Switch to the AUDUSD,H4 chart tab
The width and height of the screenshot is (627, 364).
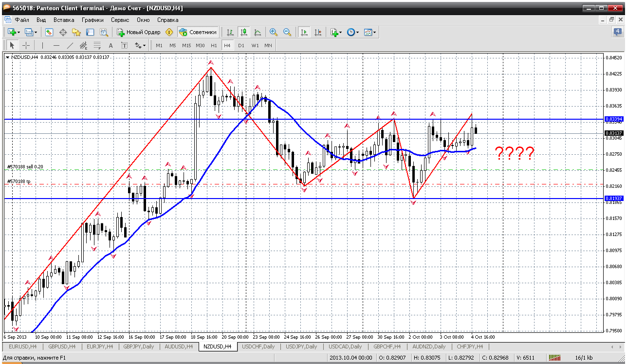click(x=179, y=346)
